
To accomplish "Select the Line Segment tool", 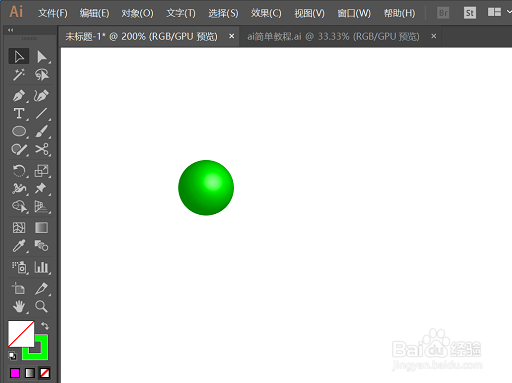I will point(42,114).
